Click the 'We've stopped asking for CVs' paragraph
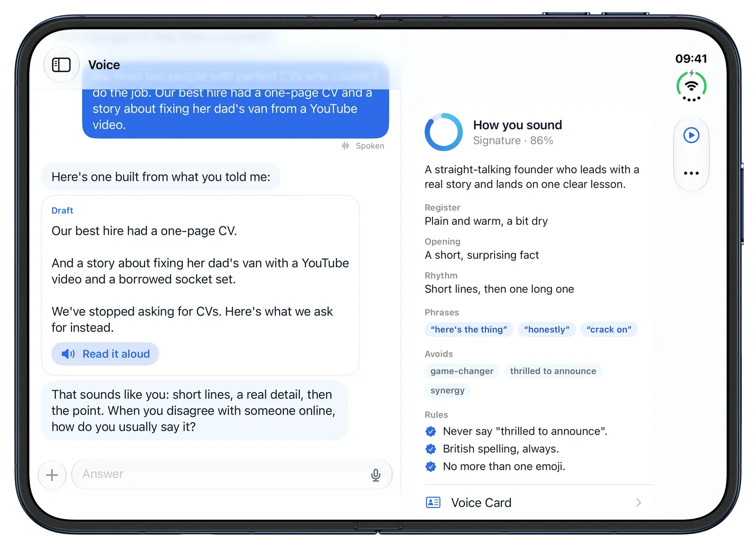This screenshot has width=756, height=549. coord(192,319)
